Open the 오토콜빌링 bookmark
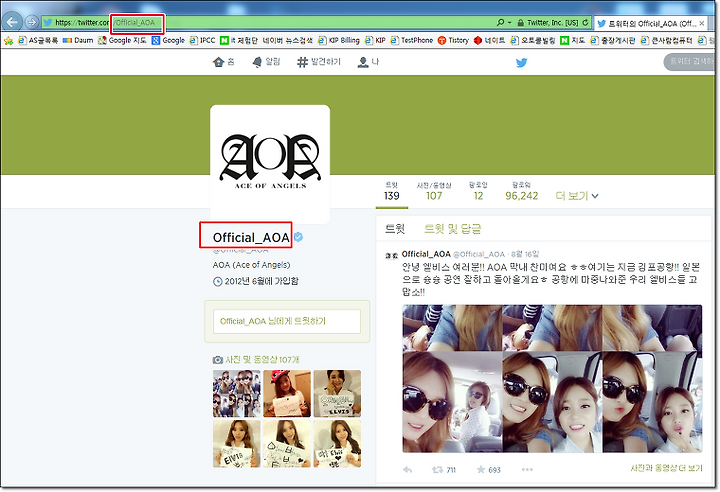The width and height of the screenshot is (720, 492). tap(533, 40)
